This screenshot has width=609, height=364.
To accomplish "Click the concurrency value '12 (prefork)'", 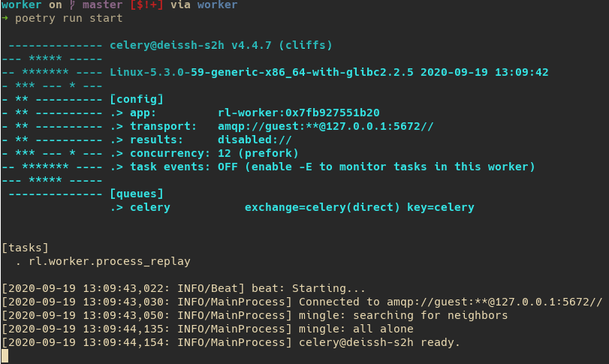I will tap(258, 153).
